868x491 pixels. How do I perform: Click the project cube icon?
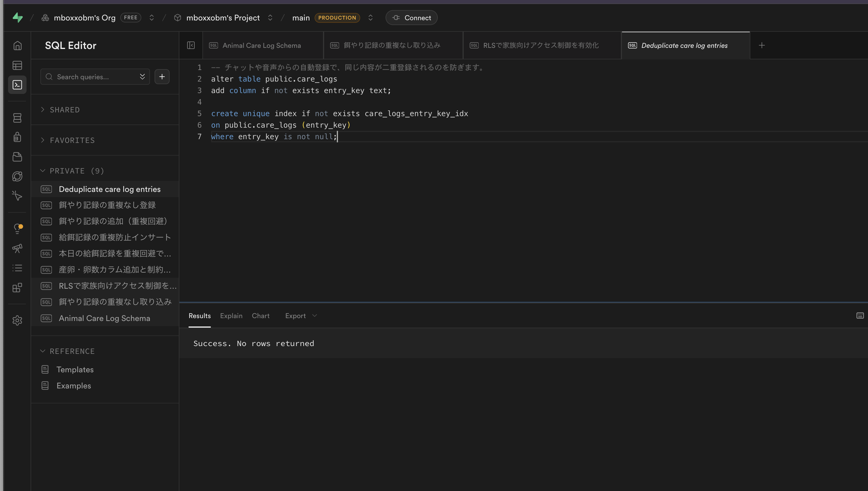(178, 18)
